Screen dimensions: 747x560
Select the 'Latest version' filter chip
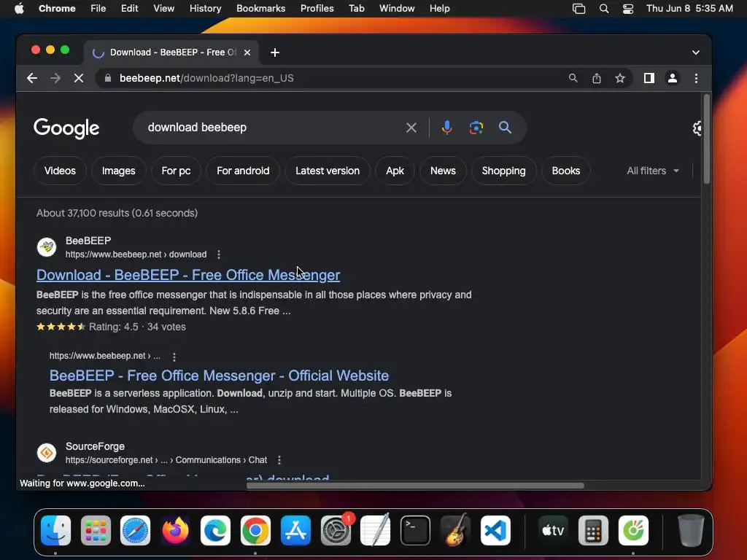(x=328, y=171)
